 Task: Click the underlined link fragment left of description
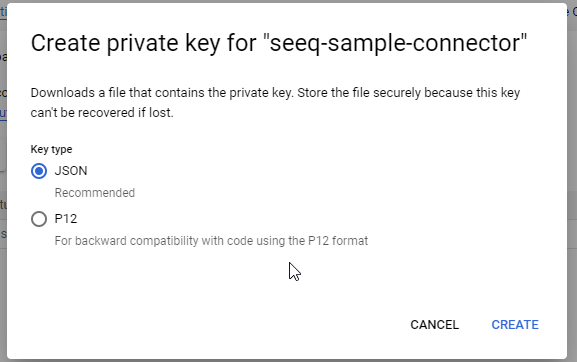point(3,112)
